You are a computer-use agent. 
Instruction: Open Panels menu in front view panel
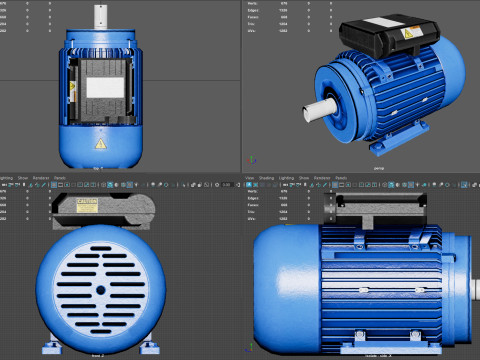click(60, 178)
